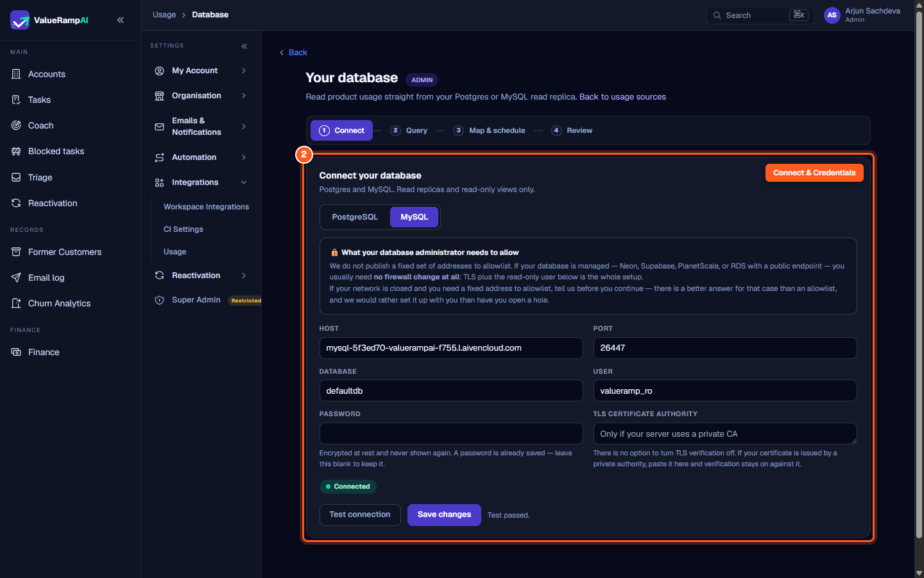Click the Emails & Notifications envelope icon
This screenshot has width=924, height=578.
(159, 127)
